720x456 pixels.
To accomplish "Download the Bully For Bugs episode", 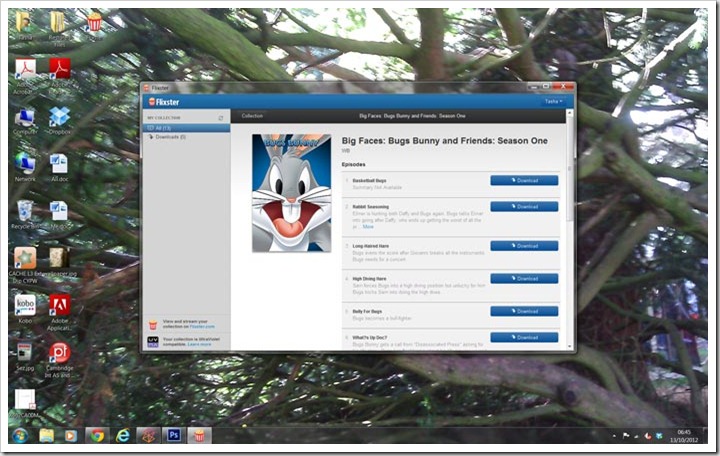I will coord(524,311).
